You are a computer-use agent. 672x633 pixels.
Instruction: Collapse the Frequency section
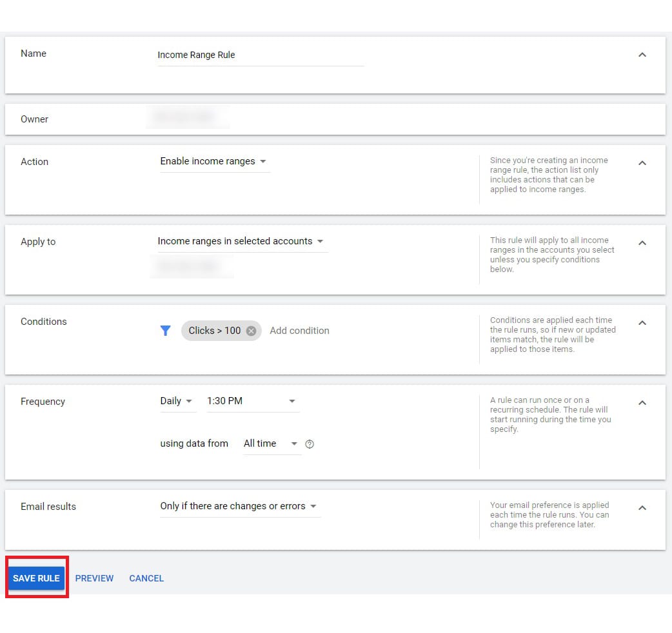[642, 403]
